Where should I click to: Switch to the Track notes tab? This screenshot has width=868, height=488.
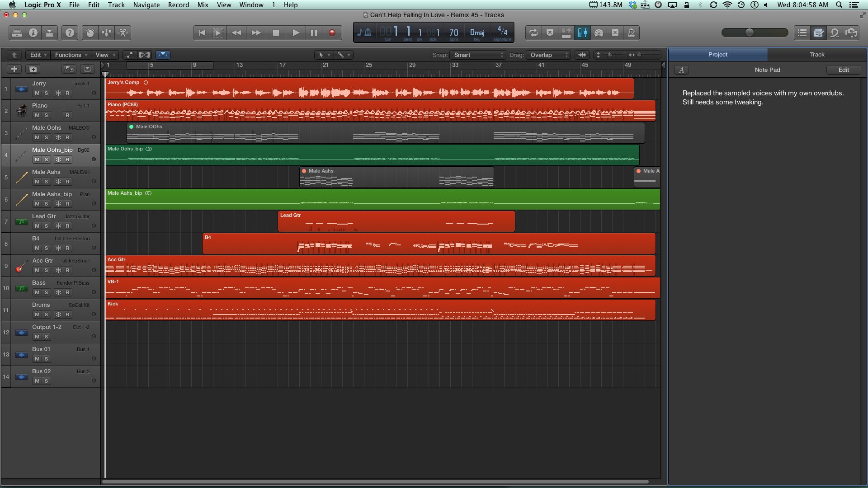pos(816,55)
